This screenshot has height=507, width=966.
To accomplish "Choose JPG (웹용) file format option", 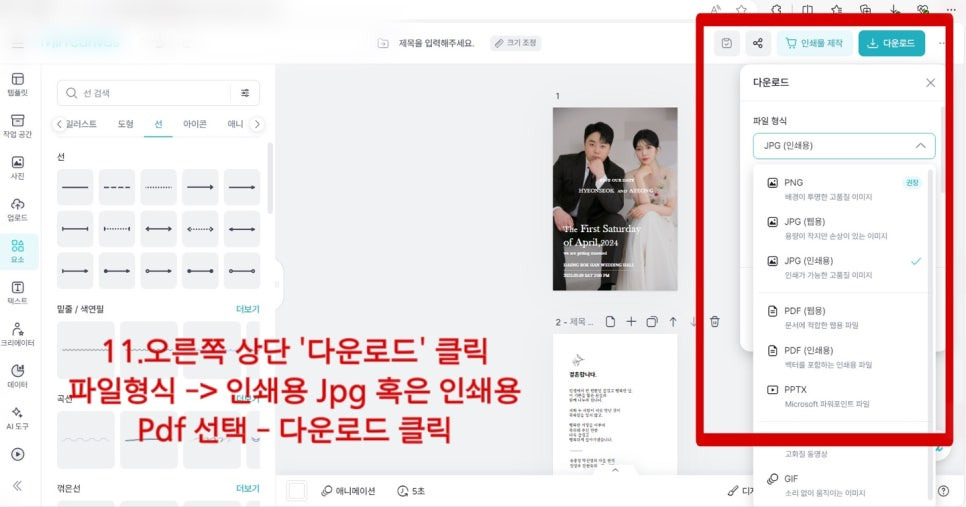I will pos(842,228).
